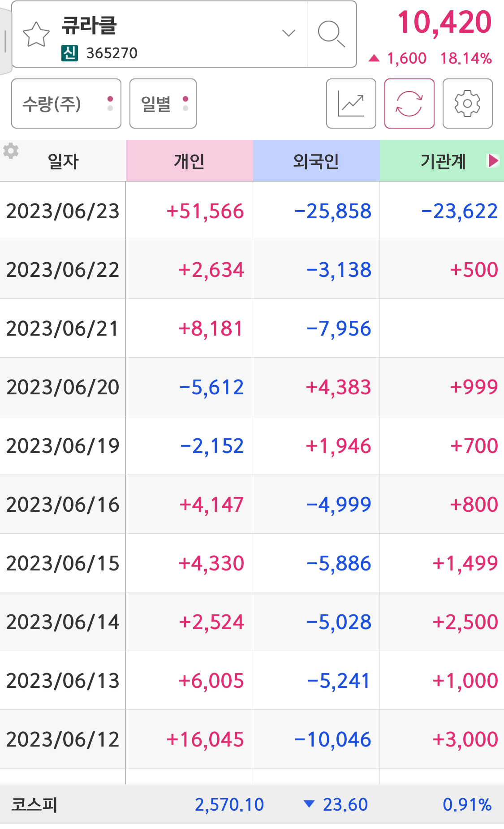Open the left side drawer handle
Image resolution: width=504 pixels, height=829 pixels.
[5, 41]
